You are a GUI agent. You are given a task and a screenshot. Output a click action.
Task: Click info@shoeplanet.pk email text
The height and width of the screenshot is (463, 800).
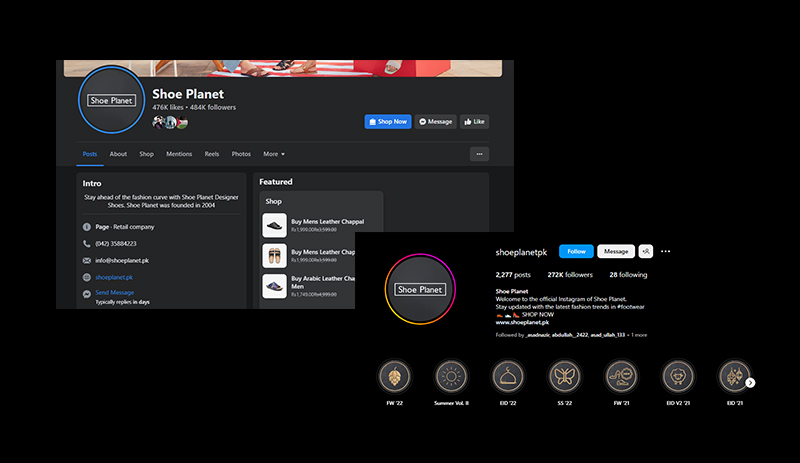122,260
